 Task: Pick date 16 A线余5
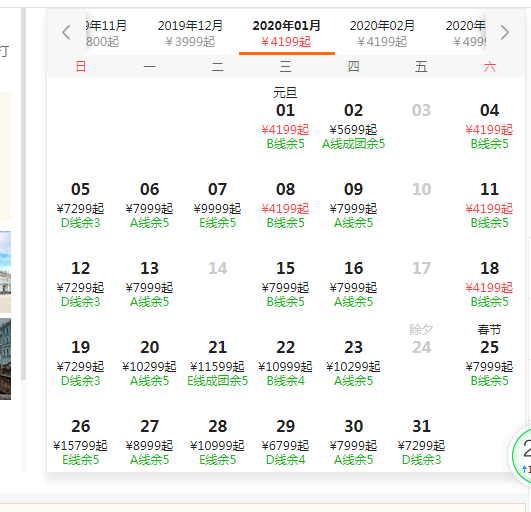coord(354,284)
